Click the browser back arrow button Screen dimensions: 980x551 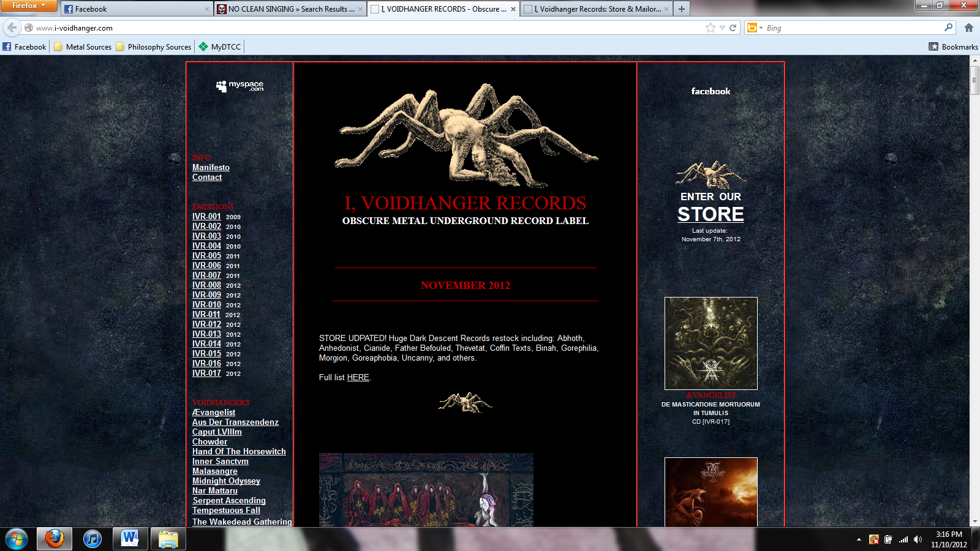(x=12, y=28)
